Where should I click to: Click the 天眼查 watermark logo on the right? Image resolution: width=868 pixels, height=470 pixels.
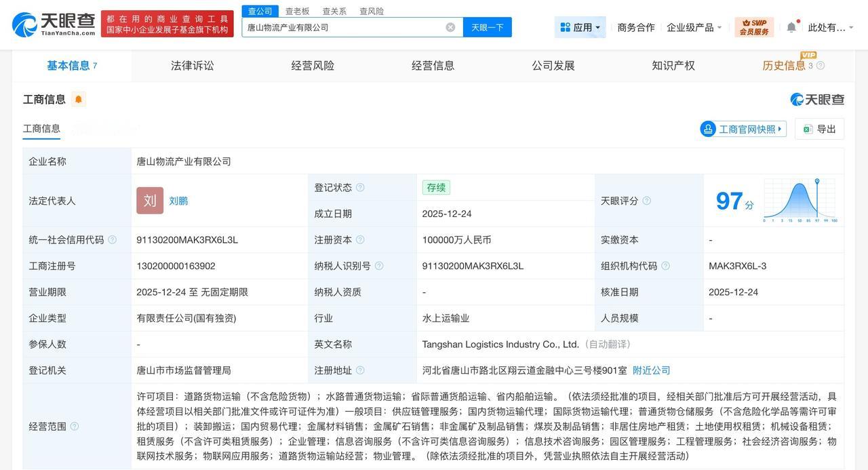tap(818, 99)
